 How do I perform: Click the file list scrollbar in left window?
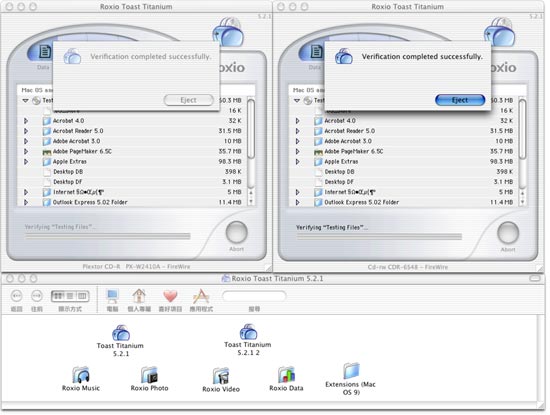click(251, 128)
